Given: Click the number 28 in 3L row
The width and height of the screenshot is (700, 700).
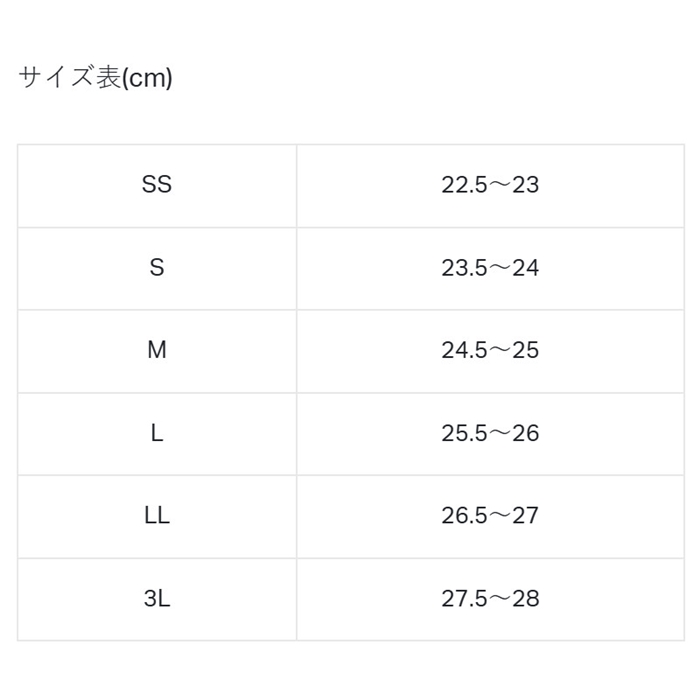Looking at the screenshot, I should pyautogui.click(x=525, y=598).
